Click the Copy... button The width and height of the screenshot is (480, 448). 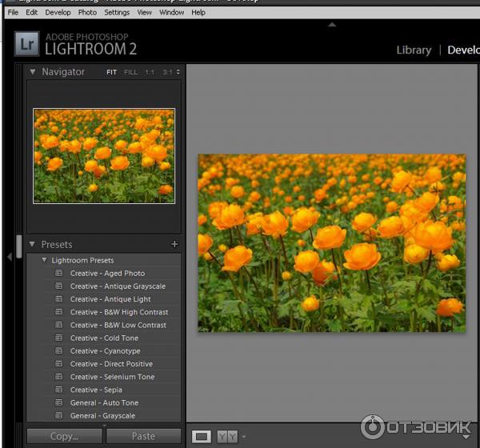pos(64,436)
